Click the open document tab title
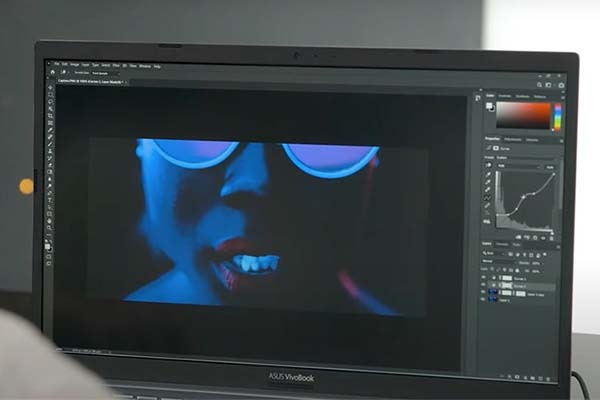600x400 pixels. tap(90, 82)
